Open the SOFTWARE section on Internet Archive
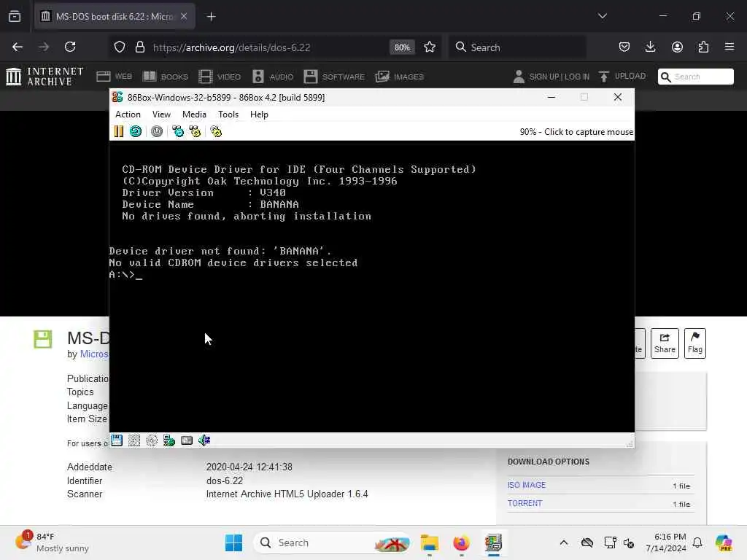The height and width of the screenshot is (560, 747). [334, 77]
